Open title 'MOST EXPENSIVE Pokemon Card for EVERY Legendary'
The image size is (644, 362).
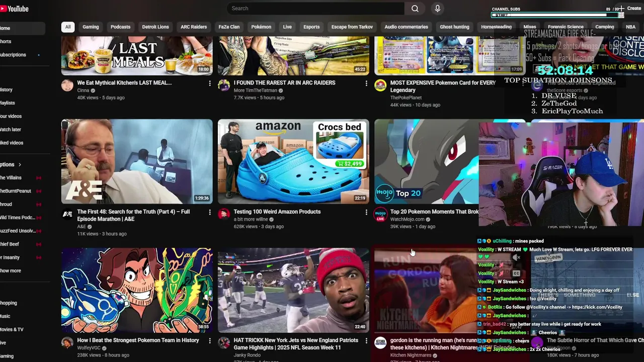click(443, 86)
